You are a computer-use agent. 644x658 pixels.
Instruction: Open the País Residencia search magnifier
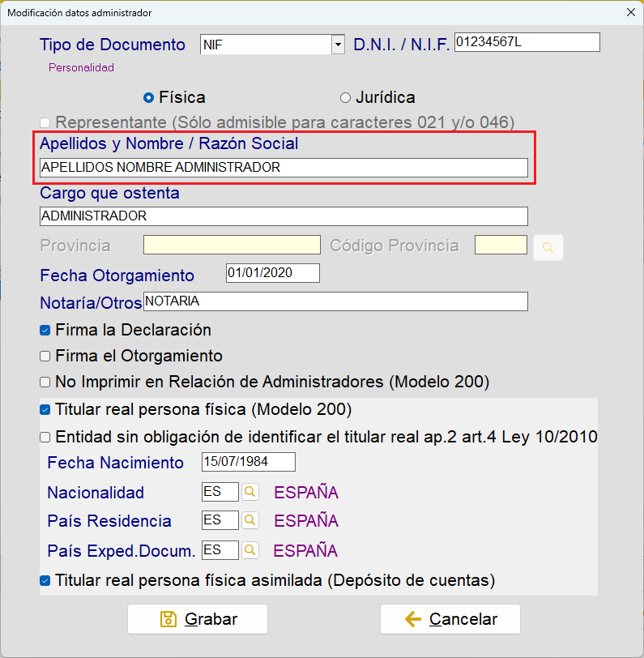pyautogui.click(x=250, y=520)
